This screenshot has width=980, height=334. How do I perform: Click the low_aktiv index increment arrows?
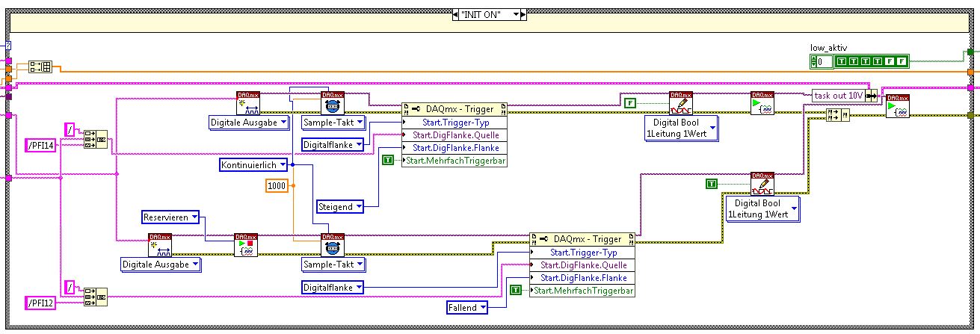(x=813, y=62)
